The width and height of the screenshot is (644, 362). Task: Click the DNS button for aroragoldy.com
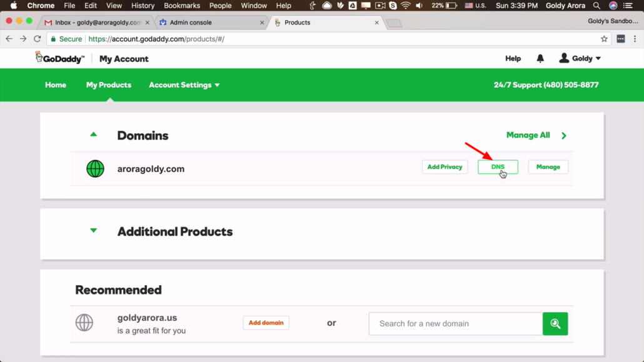coord(498,167)
